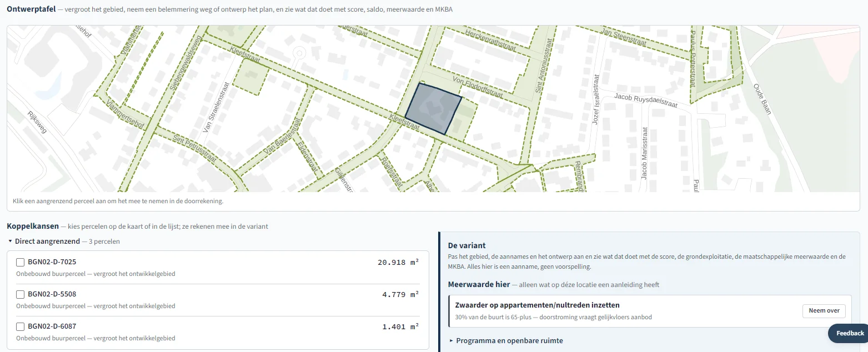Image resolution: width=868 pixels, height=352 pixels.
Task: Click the 30% van de buurt description
Action: 553,317
